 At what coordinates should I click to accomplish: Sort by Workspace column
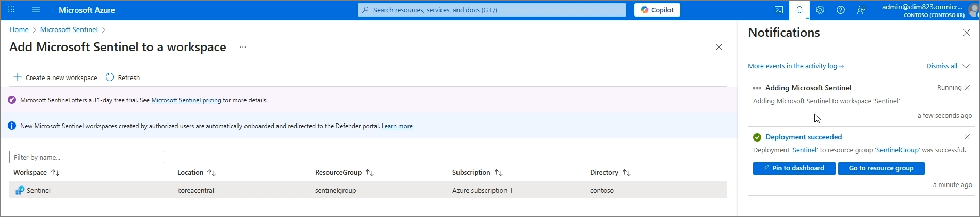37,173
